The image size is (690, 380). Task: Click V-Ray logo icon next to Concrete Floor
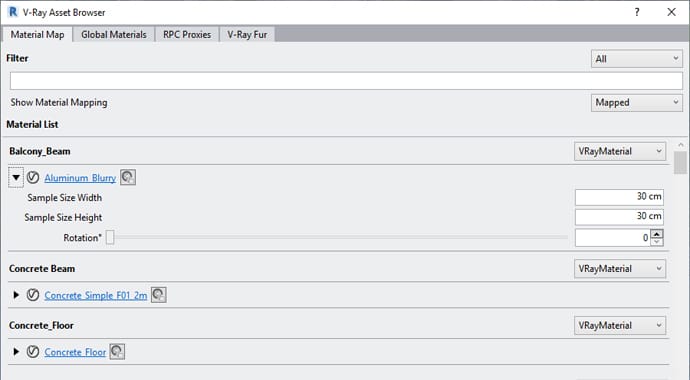33,351
